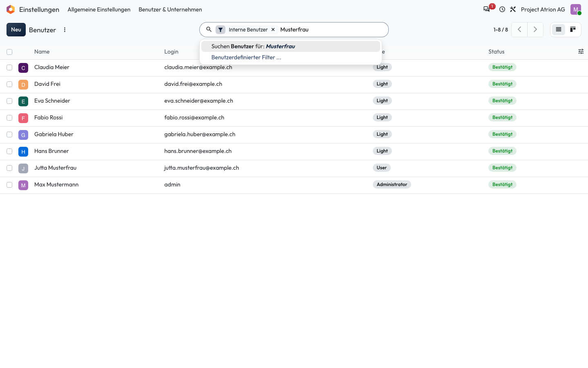Open the Benutzer actions kebab menu

[x=65, y=30]
